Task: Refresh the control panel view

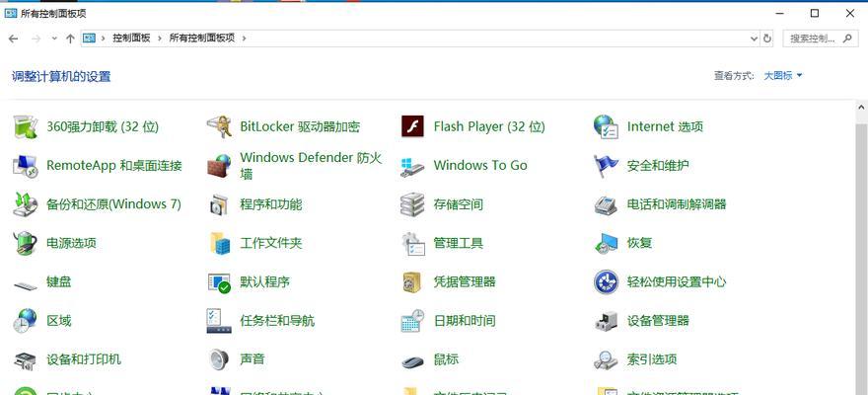Action: coord(767,39)
